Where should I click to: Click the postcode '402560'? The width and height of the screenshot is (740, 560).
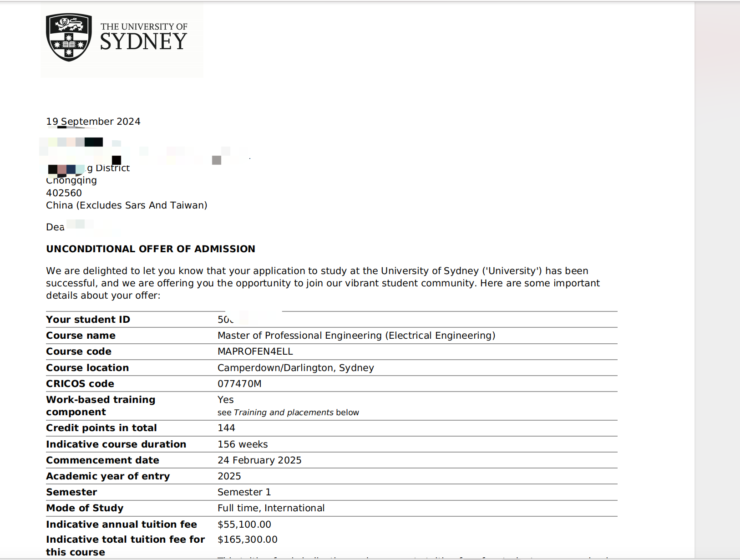tap(64, 193)
